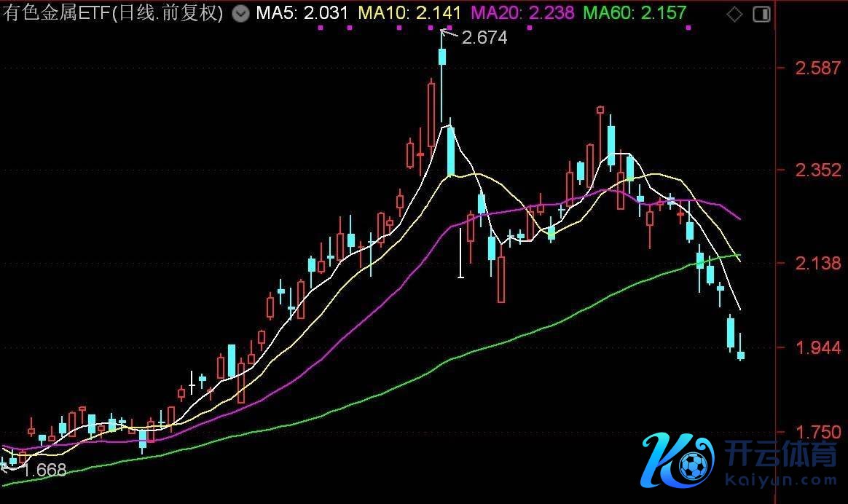Click the 2.138 price axis label

817,263
